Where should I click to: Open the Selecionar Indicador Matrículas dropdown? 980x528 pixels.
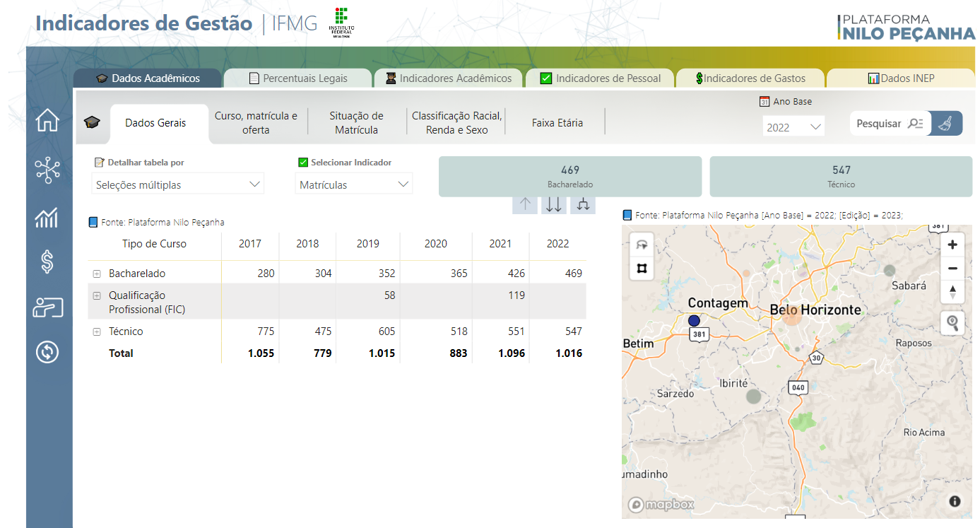coord(353,184)
